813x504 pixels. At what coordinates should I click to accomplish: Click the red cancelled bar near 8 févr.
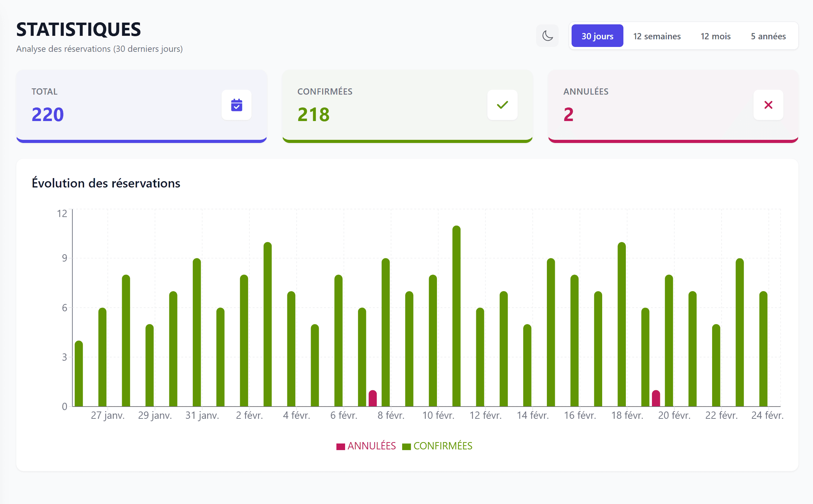(373, 399)
